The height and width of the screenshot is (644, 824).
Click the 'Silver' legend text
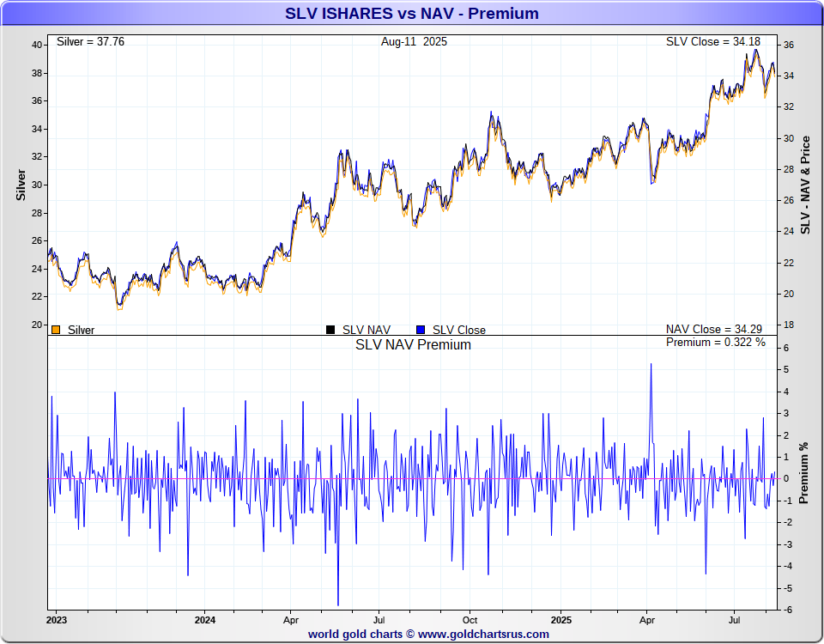(x=81, y=330)
